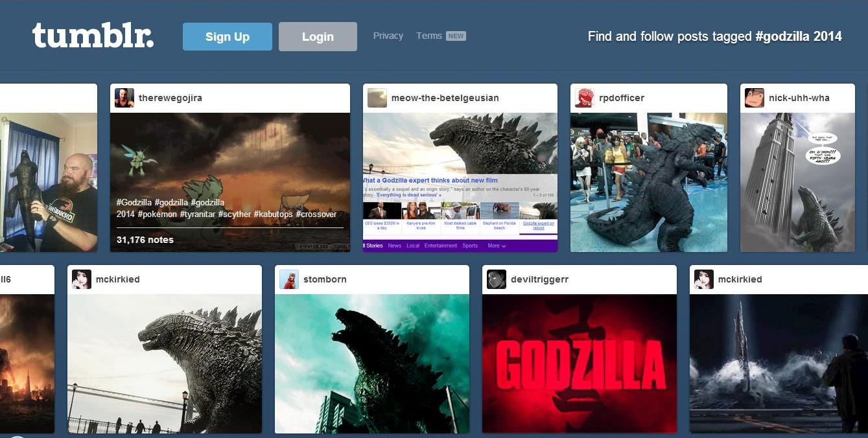This screenshot has height=438, width=868.
Task: Click mckirkied avatar above the bridge Godzilla photo
Action: point(82,279)
